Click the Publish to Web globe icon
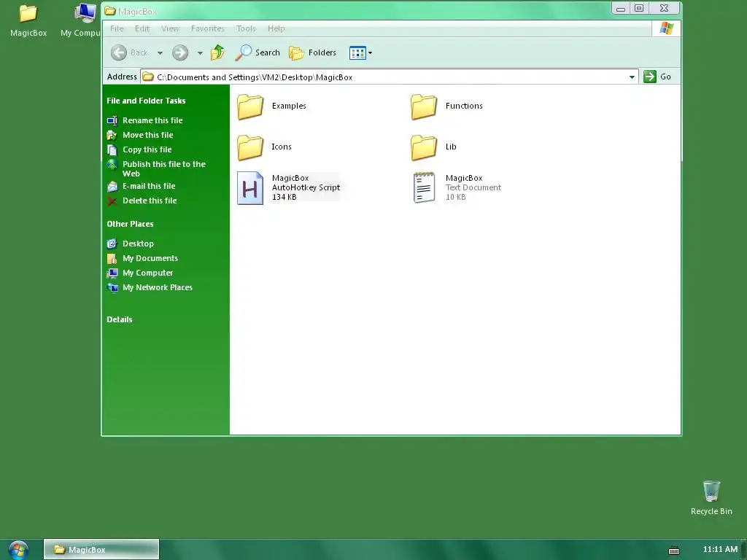Screen dimensions: 747x560 click(x=112, y=165)
